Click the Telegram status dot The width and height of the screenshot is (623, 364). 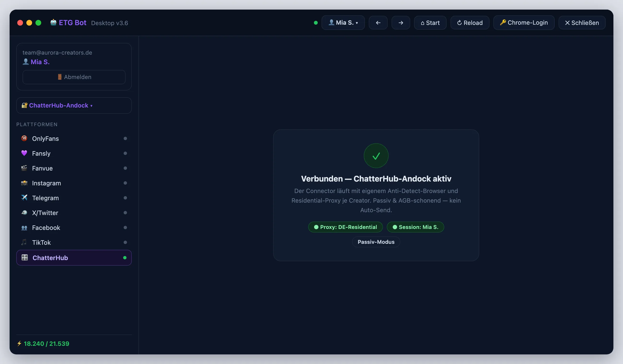pyautogui.click(x=125, y=198)
